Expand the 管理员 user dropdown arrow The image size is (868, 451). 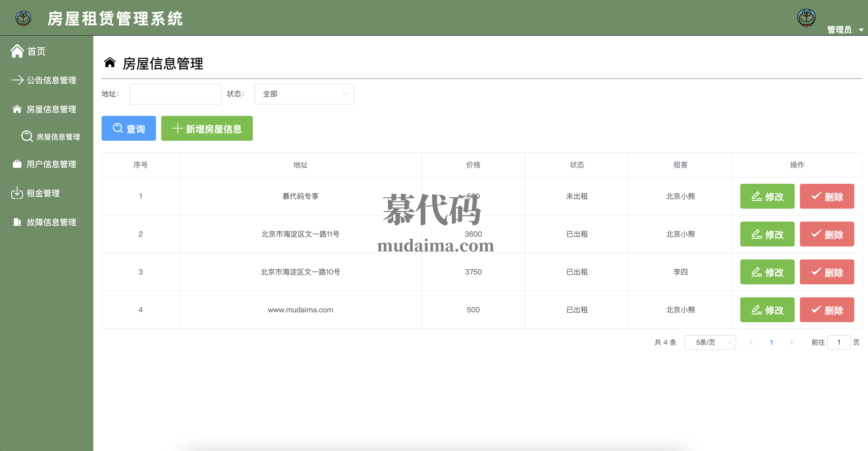861,30
